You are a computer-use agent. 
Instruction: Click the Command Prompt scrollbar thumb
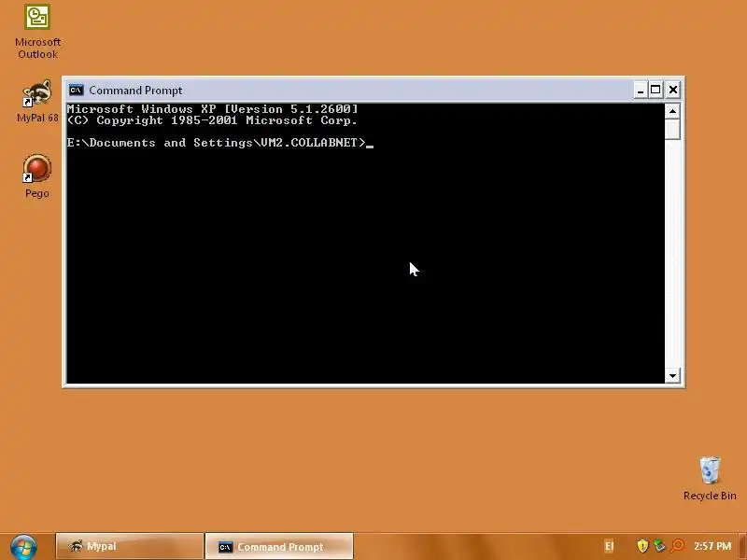(x=672, y=129)
